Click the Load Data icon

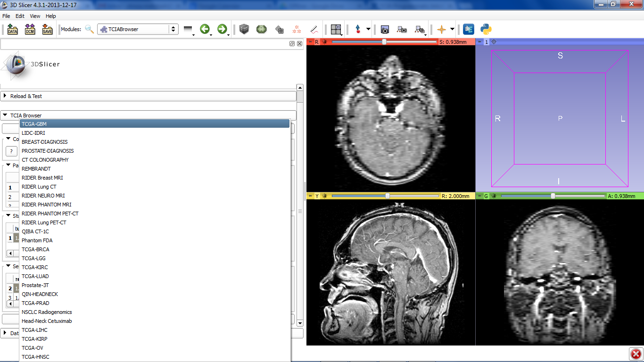(x=12, y=29)
